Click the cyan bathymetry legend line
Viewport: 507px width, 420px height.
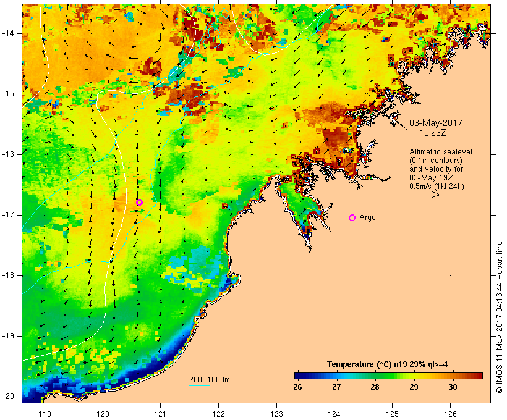pos(200,385)
